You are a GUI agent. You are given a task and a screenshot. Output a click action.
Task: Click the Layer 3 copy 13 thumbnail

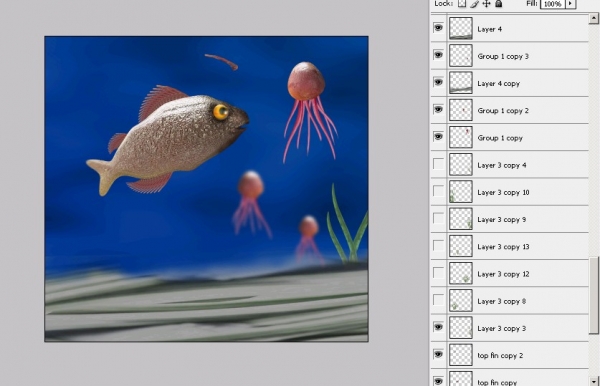pyautogui.click(x=461, y=246)
